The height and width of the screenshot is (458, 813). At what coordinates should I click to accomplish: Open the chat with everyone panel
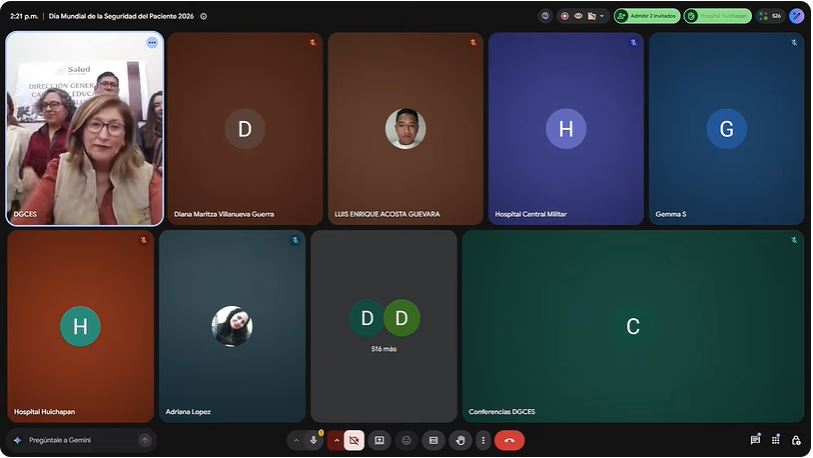coord(755,440)
